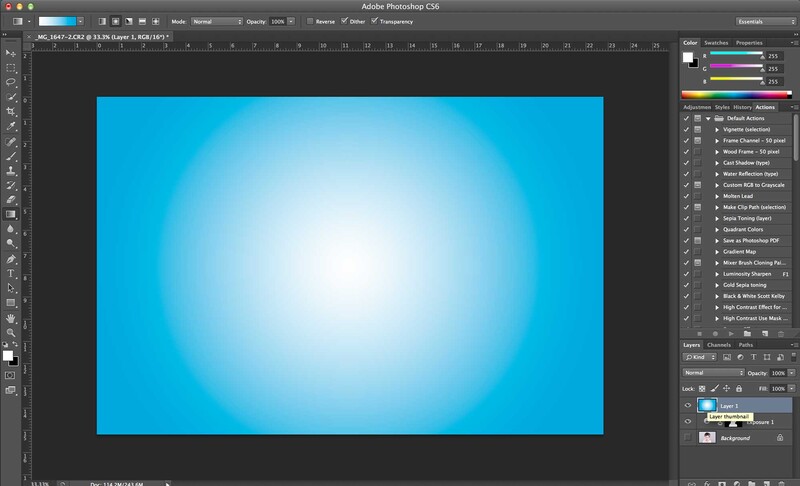Image resolution: width=800 pixels, height=486 pixels.
Task: Select the Clone Stamp tool
Action: pyautogui.click(x=10, y=171)
